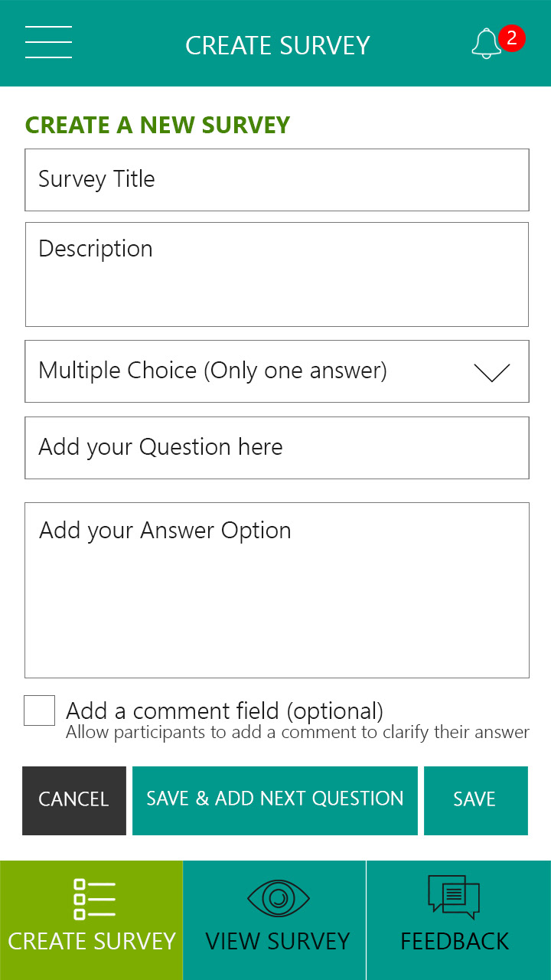Screen dimensions: 551x980
Task: Click the chat bubbles Feedback icon
Action: point(454,897)
